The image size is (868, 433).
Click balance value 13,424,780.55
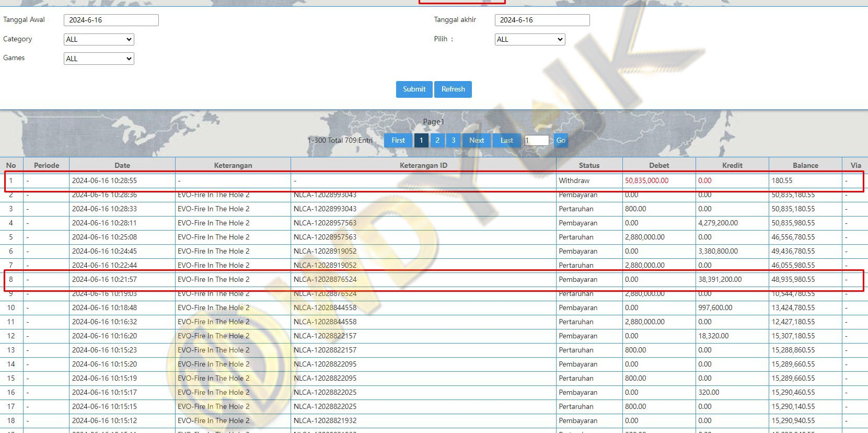(793, 307)
